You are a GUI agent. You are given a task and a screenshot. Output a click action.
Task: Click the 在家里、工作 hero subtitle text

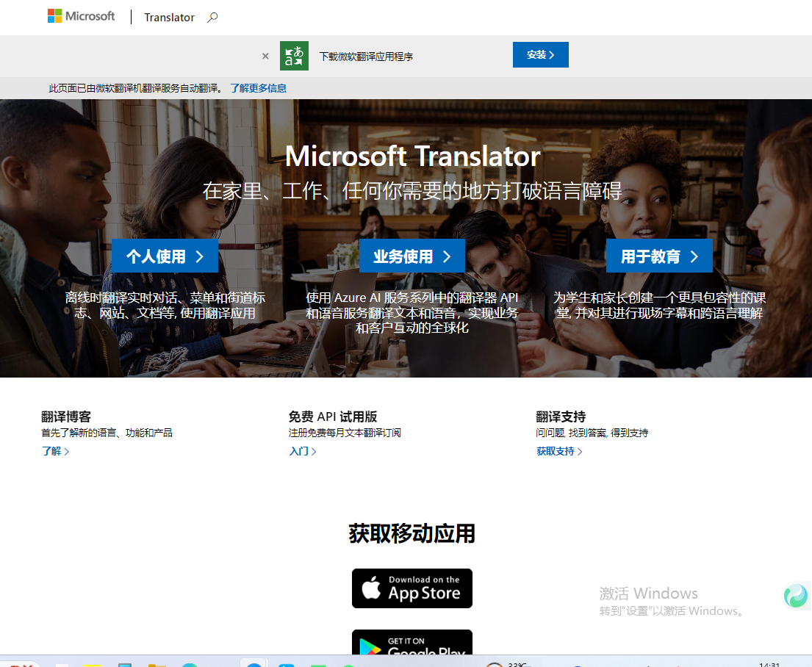[x=412, y=191]
